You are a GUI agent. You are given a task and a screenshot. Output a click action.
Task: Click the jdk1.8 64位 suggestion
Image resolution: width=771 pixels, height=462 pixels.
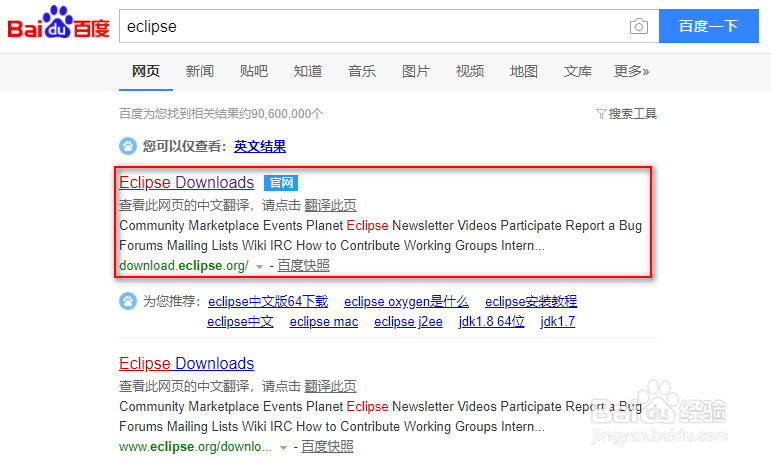click(491, 321)
